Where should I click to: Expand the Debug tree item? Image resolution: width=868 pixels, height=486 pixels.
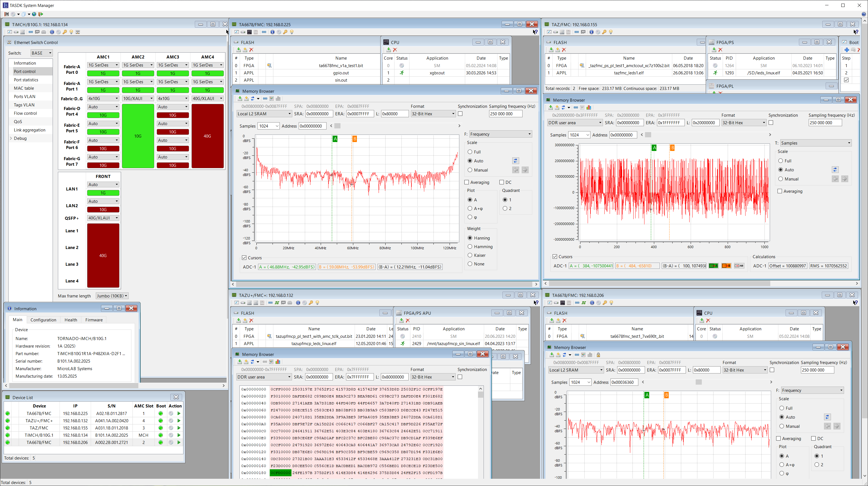(x=11, y=138)
